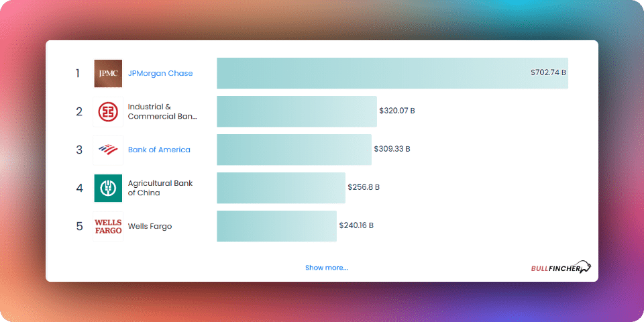Expand the list with Show more...
Screen dimensions: 644x322
(x=327, y=268)
